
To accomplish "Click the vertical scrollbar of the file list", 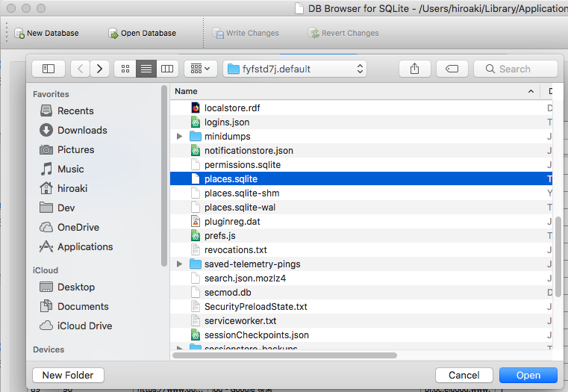I will point(558,257).
